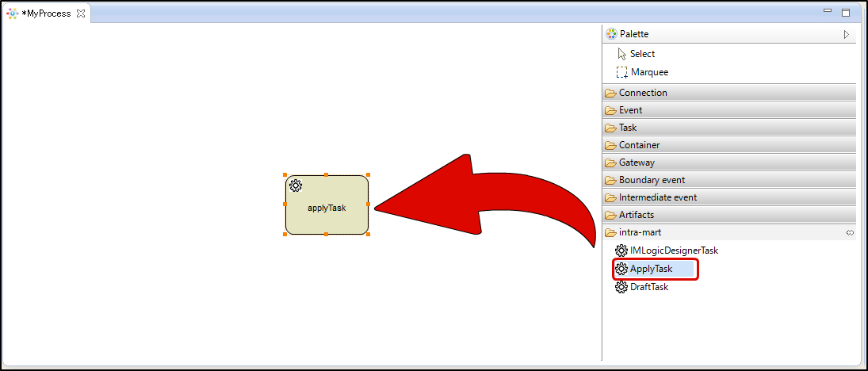This screenshot has height=371, width=868.
Task: Collapse the Palette with the arrow
Action: [x=846, y=34]
